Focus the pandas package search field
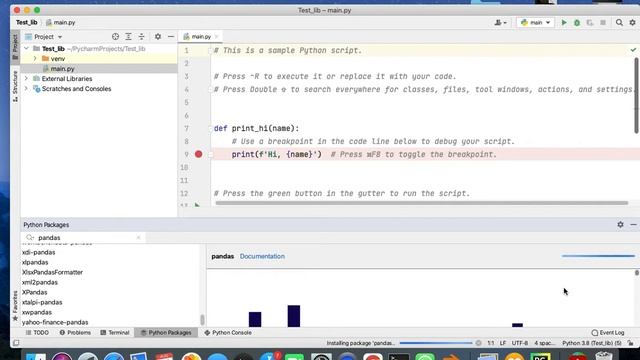 [84, 238]
